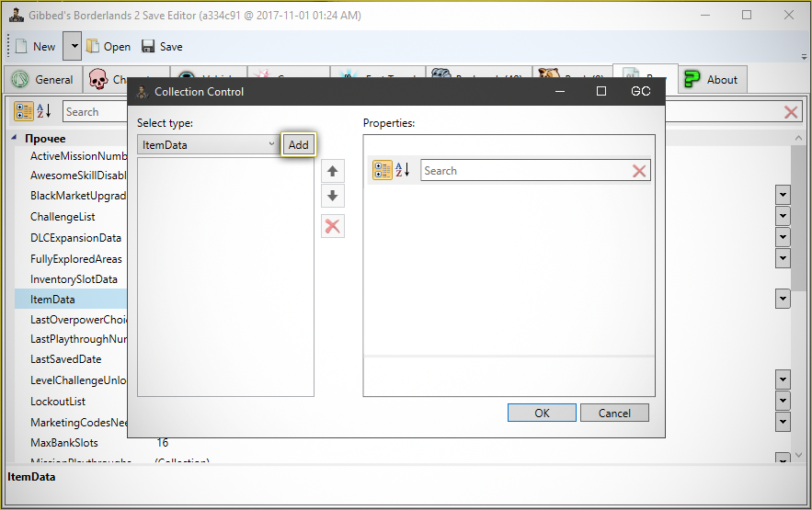
Task: Switch to the General tab
Action: [x=43, y=80]
